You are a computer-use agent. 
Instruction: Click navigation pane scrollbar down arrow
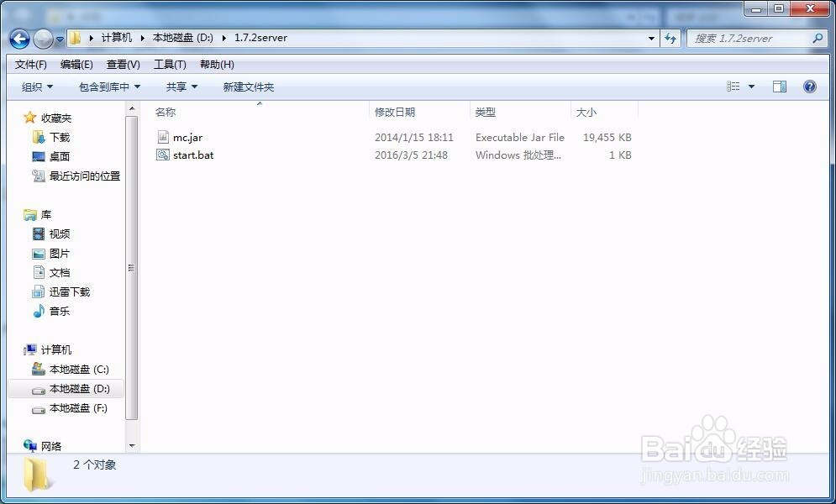[132, 445]
